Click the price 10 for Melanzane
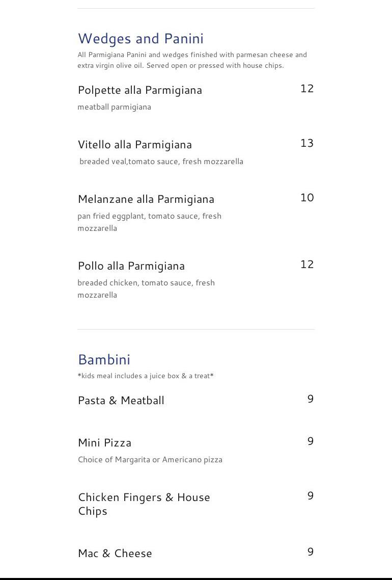Image resolution: width=392 pixels, height=580 pixels. click(x=307, y=198)
